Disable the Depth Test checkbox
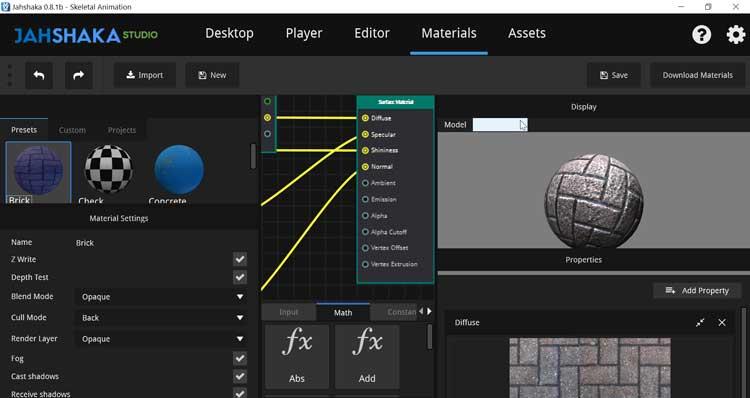 pyautogui.click(x=240, y=277)
